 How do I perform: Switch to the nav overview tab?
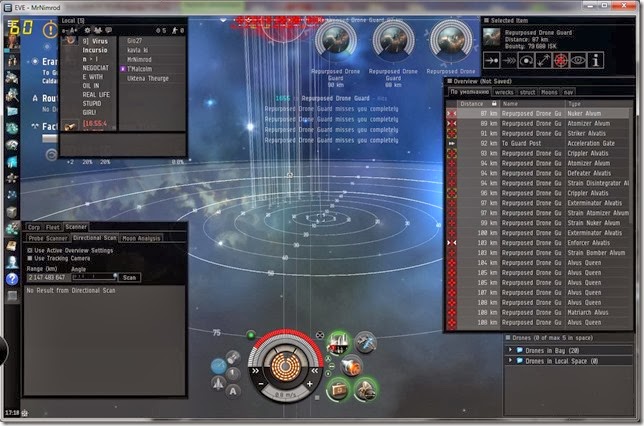568,92
